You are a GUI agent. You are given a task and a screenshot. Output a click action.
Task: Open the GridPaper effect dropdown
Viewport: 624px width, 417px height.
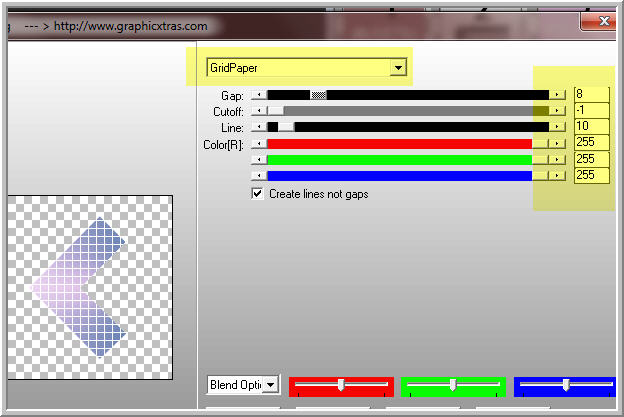[x=306, y=68]
